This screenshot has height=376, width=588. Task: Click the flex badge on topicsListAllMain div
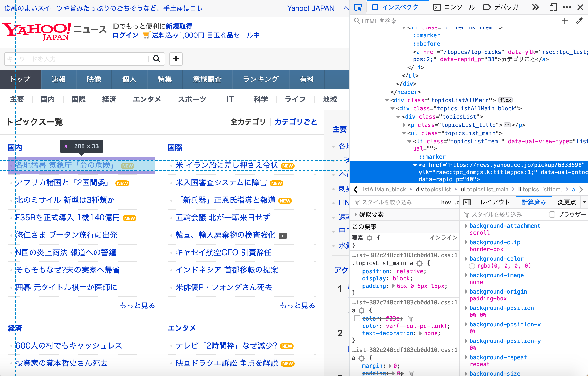(505, 100)
